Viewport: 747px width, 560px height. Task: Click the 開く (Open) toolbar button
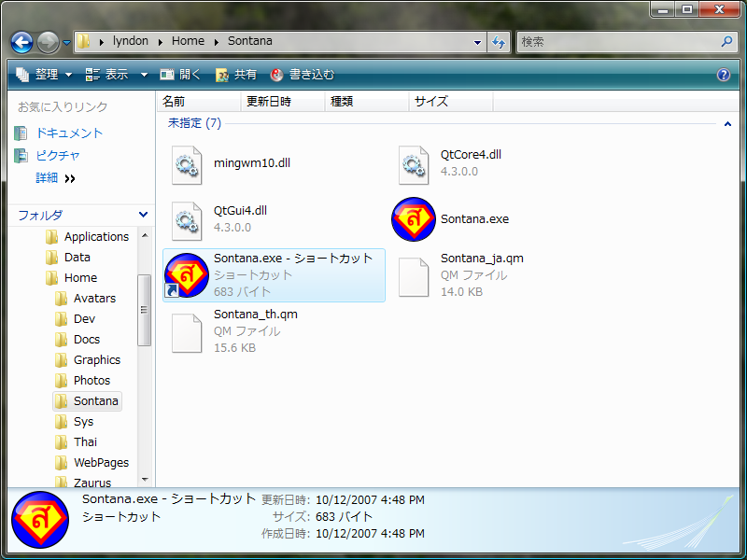180,75
